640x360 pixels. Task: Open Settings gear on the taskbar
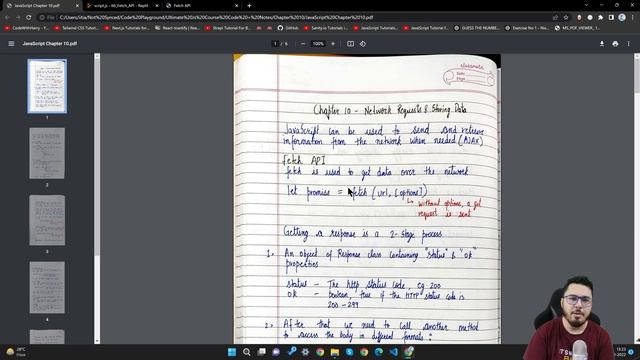[x=305, y=352]
